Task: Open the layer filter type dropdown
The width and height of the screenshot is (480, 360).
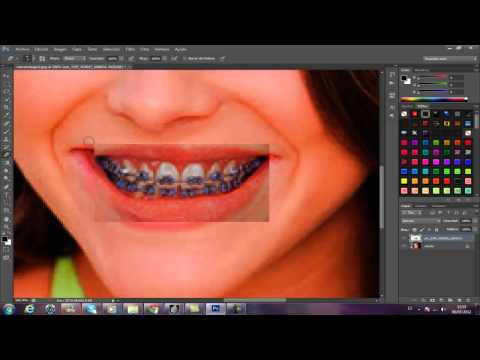Action: [x=413, y=213]
